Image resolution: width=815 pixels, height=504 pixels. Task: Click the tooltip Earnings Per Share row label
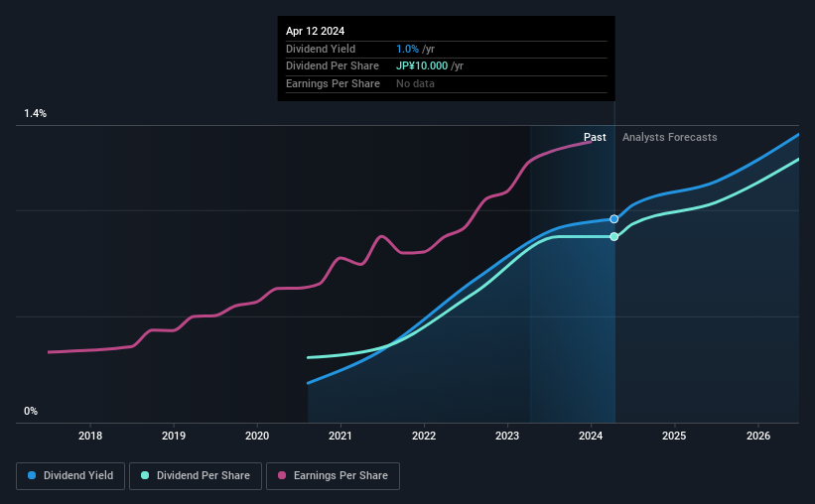(333, 83)
